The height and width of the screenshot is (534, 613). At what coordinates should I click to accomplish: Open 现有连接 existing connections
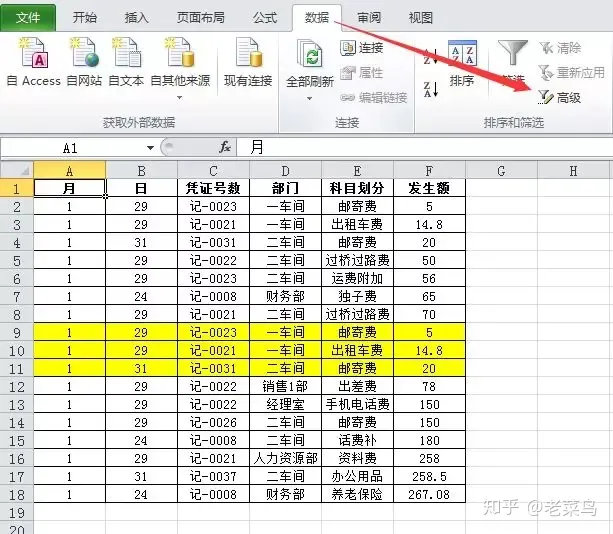(247, 62)
